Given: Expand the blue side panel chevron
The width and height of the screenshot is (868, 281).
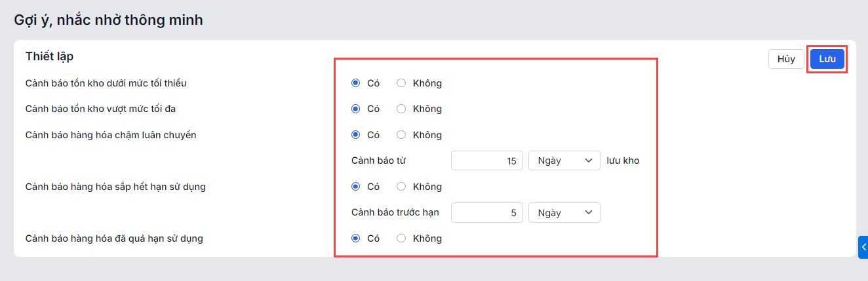Looking at the screenshot, I should pyautogui.click(x=863, y=247).
